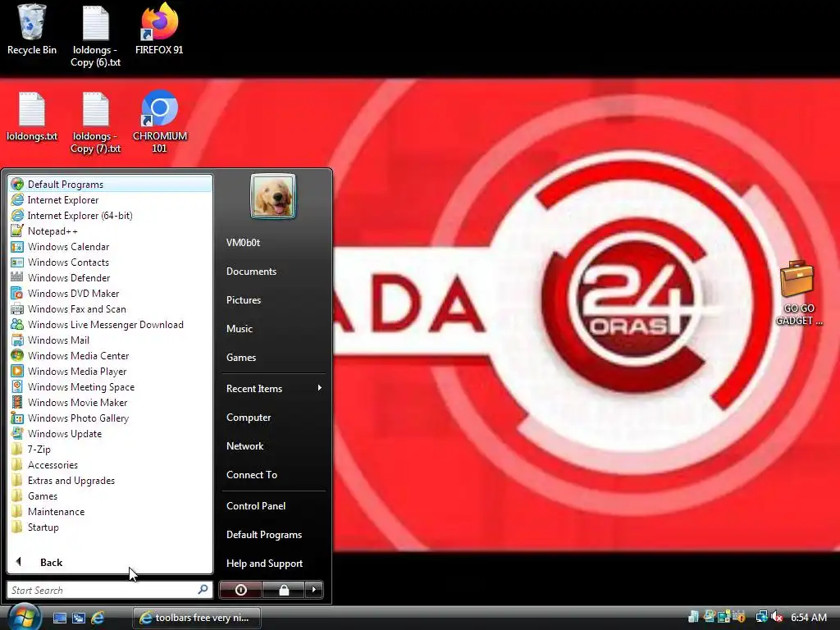Open Windows Media Player

coord(110,371)
